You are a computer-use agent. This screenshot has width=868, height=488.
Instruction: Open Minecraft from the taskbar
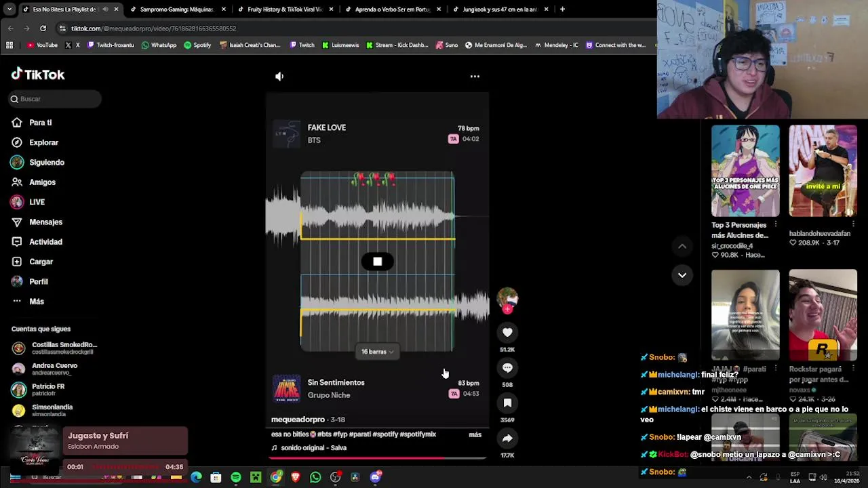click(x=256, y=477)
